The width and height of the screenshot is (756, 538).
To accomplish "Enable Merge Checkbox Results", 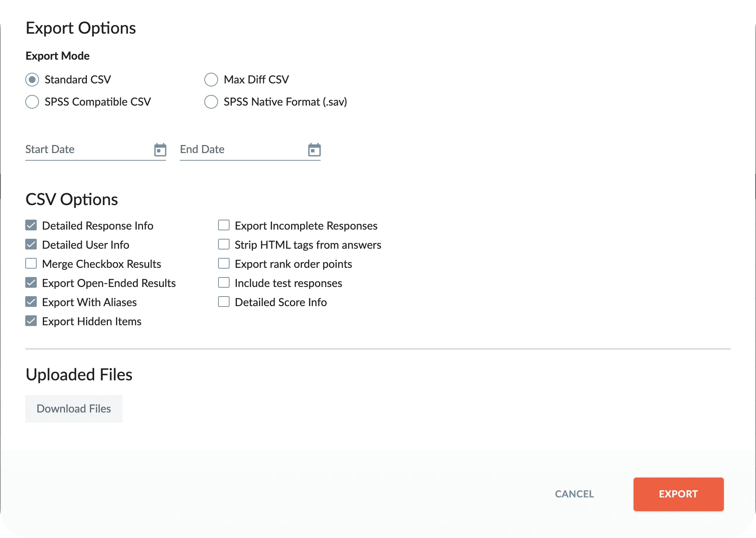I will pos(31,264).
